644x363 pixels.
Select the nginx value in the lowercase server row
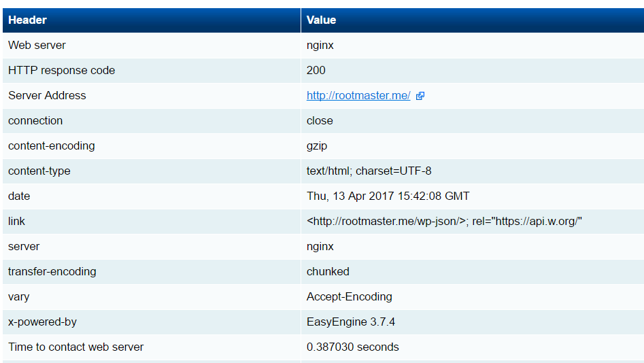pyautogui.click(x=320, y=246)
